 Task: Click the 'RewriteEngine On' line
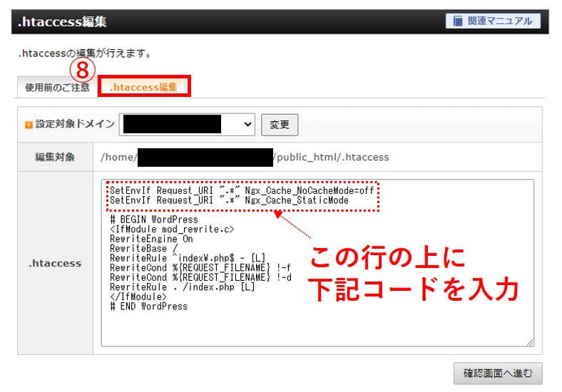(151, 239)
